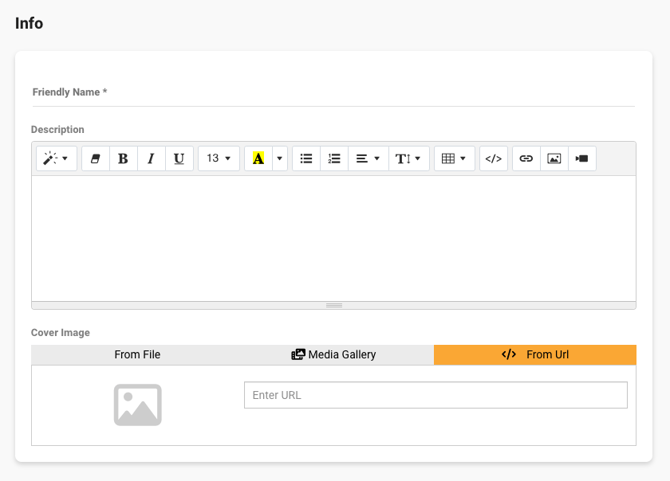This screenshot has height=481, width=670.
Task: Insert an unordered bullet list
Action: tap(307, 158)
